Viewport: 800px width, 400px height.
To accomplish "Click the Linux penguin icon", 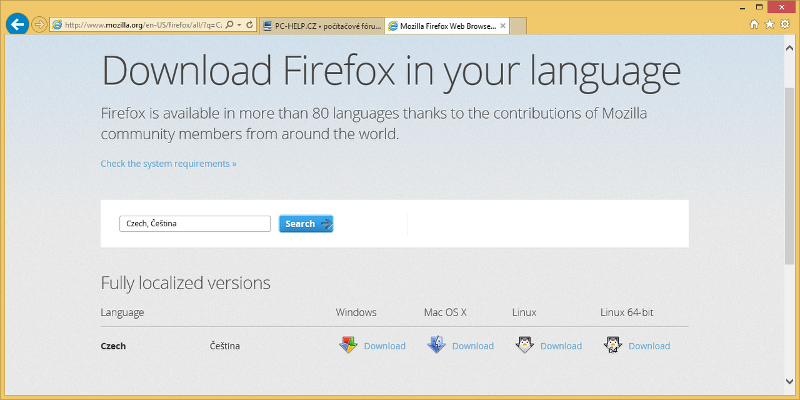I will click(524, 345).
